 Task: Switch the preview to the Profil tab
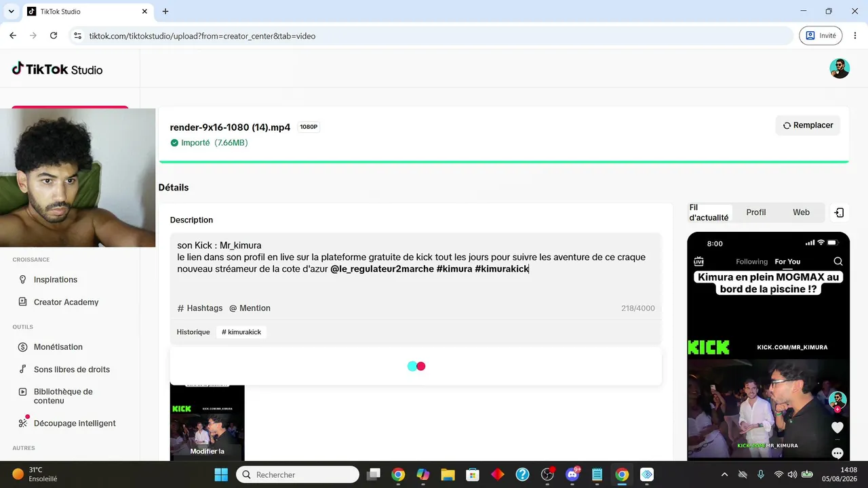(756, 213)
